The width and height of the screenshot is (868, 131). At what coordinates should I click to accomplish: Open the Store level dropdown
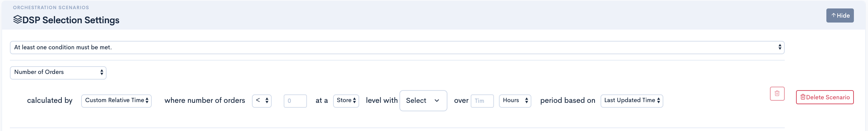(346, 101)
